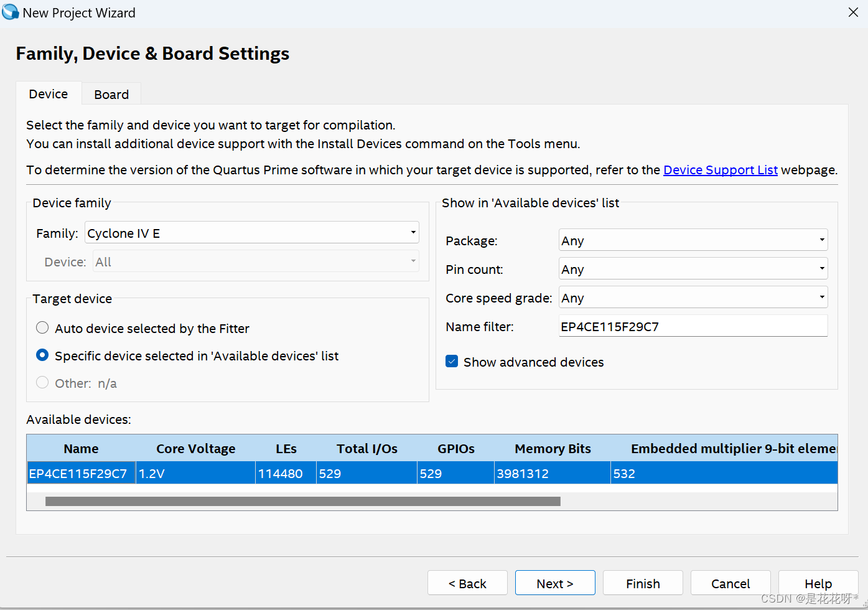This screenshot has height=610, width=868.
Task: Click the Name filter input field
Action: tap(693, 326)
